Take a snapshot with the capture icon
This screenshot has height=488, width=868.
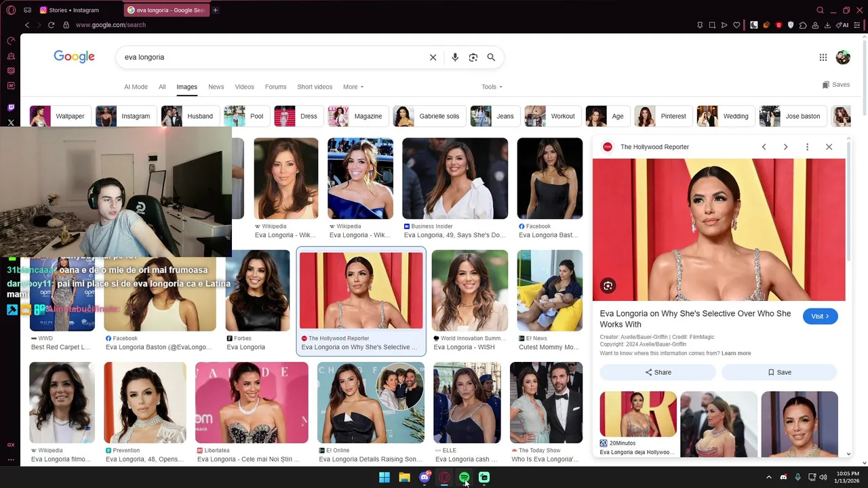(x=712, y=25)
